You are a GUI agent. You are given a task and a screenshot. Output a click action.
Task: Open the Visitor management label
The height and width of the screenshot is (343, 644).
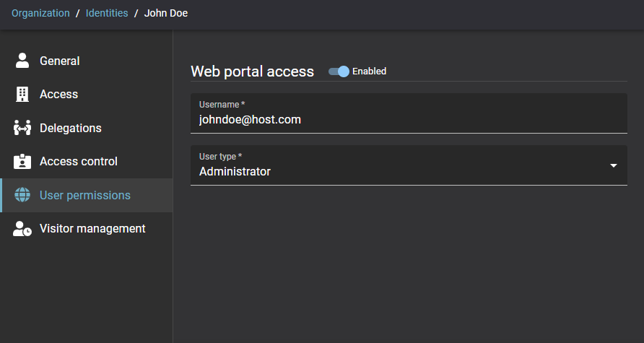pos(92,229)
